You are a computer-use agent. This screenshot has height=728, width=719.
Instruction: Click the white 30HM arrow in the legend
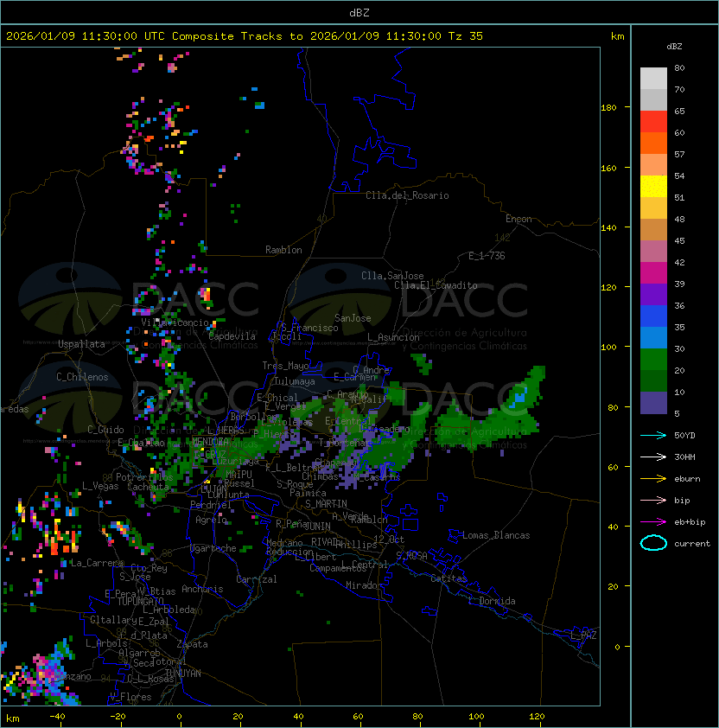pyautogui.click(x=653, y=457)
